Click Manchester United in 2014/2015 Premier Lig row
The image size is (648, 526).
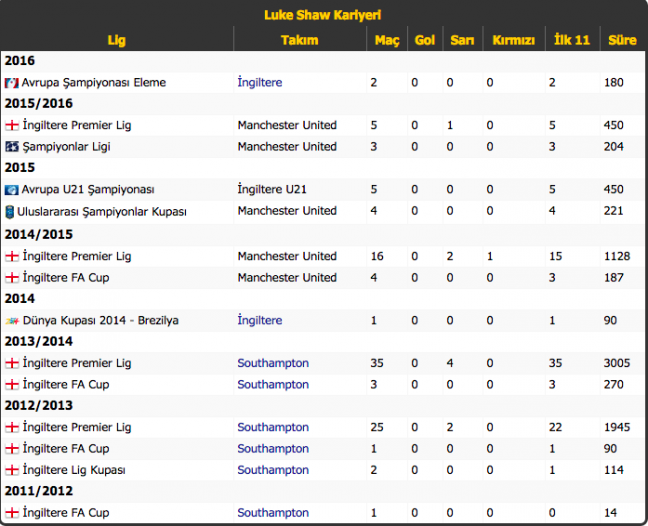pyautogui.click(x=287, y=257)
